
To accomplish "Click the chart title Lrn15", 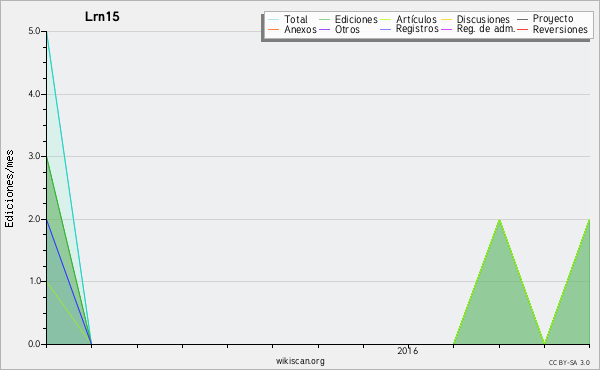I will (102, 16).
